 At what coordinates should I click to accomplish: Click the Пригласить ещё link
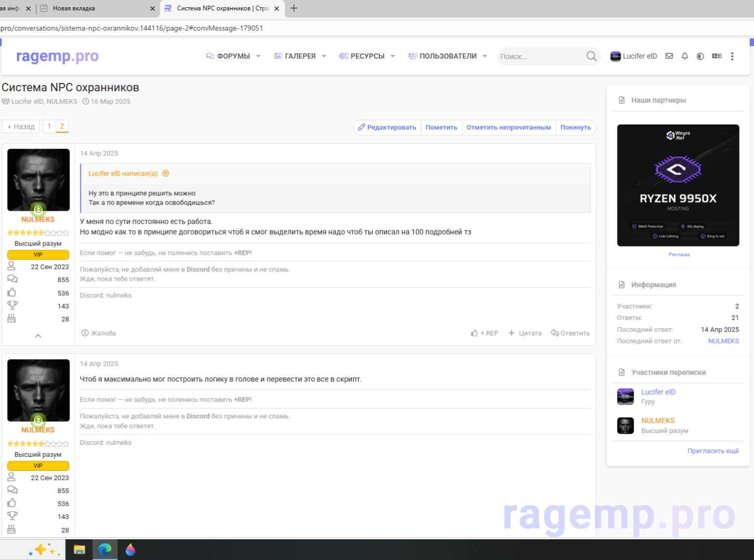click(x=713, y=451)
